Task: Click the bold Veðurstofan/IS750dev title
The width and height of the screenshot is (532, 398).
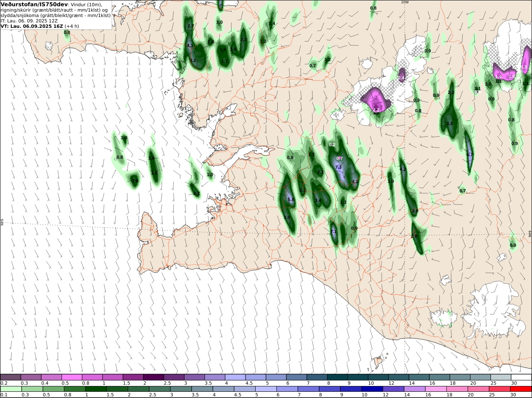Action: 34,4
